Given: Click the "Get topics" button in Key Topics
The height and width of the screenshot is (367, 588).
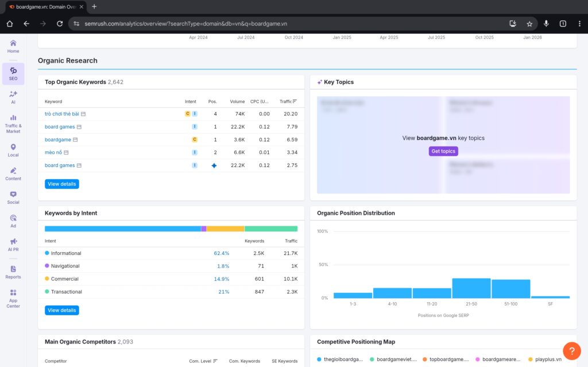Looking at the screenshot, I should pos(443,151).
